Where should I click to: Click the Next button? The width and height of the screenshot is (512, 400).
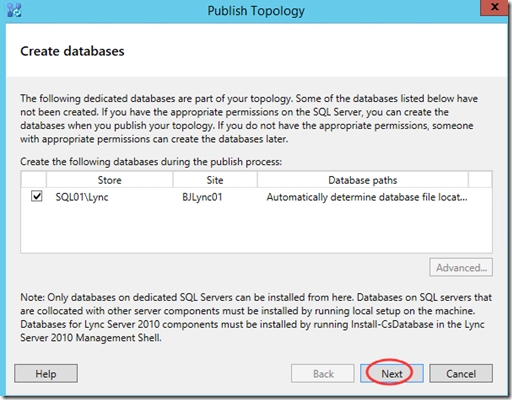coord(392,373)
